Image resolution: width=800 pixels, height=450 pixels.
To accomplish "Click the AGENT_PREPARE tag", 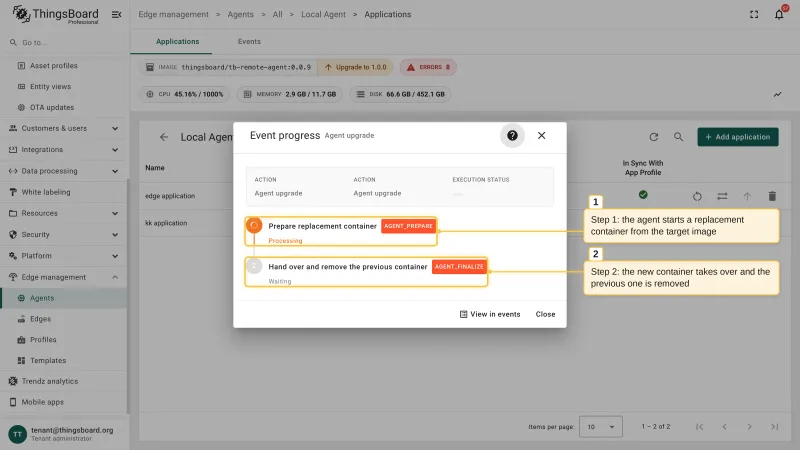I will (x=408, y=226).
